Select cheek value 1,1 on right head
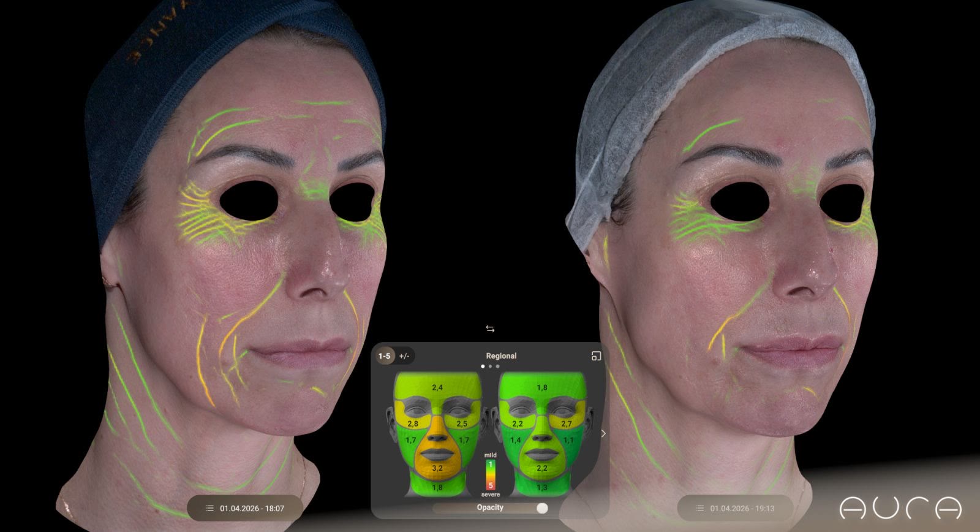 (x=568, y=440)
